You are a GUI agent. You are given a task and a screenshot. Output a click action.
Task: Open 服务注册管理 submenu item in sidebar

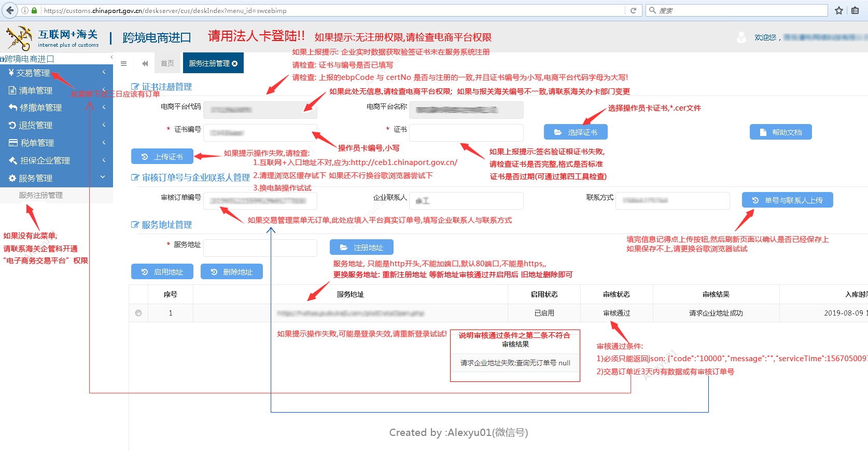click(x=41, y=195)
